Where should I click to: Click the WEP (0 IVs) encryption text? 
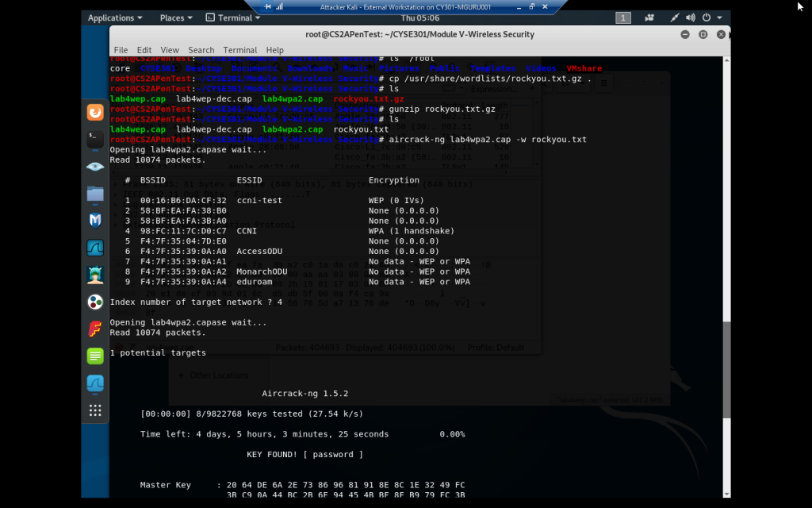click(396, 201)
